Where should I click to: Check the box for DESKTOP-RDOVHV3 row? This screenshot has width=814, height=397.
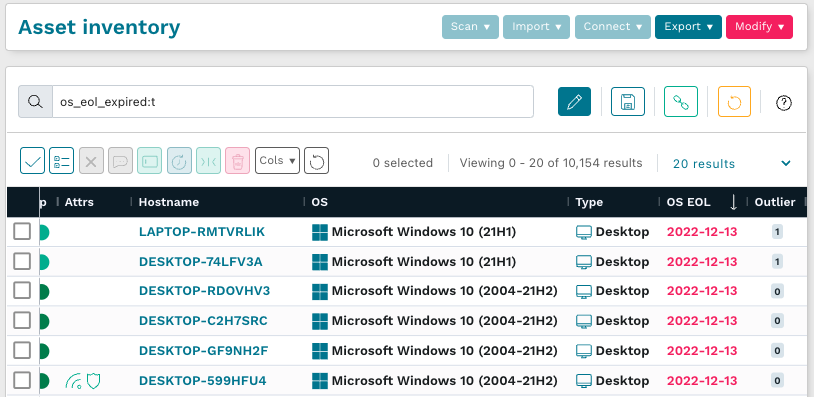(22, 291)
